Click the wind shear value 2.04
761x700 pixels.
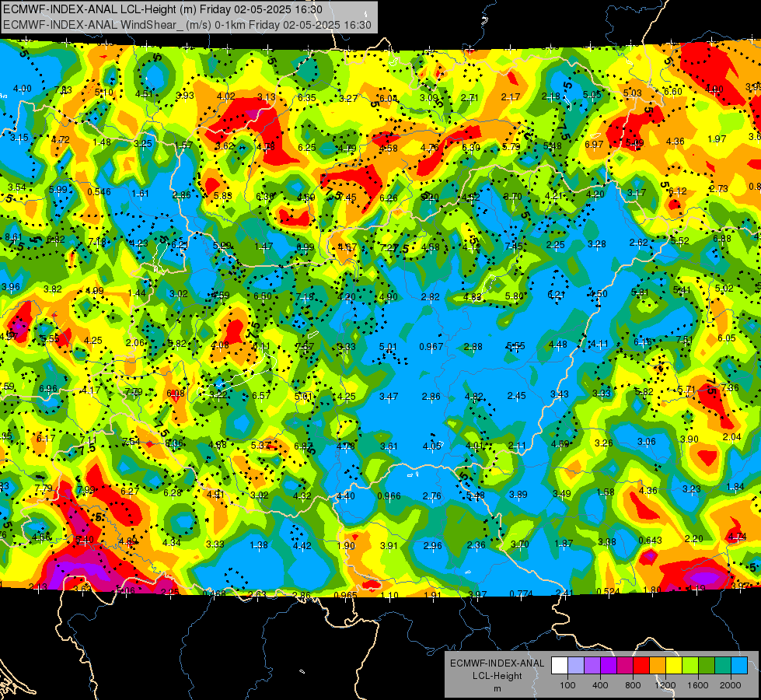(732, 437)
